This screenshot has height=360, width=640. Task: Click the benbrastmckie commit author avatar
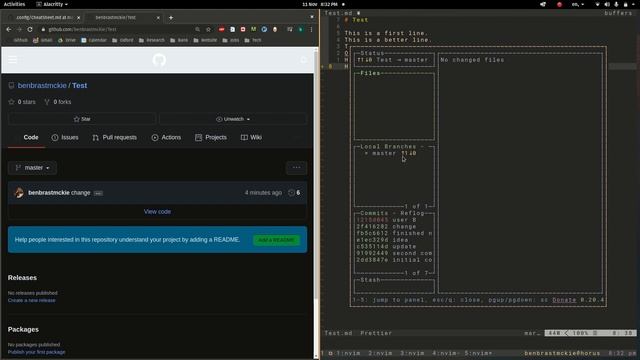[19, 193]
